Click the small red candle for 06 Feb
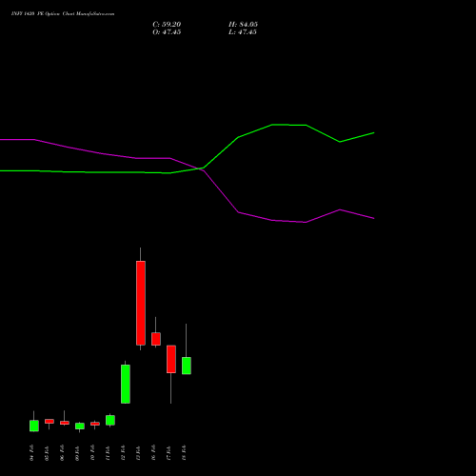Viewport: 476px width, 476px height. coord(65,423)
